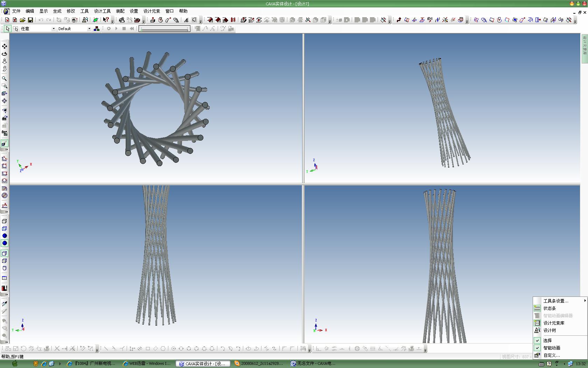This screenshot has height=368, width=588.
Task: Click the configuration hierarchy icon beside Default
Action: point(97,29)
